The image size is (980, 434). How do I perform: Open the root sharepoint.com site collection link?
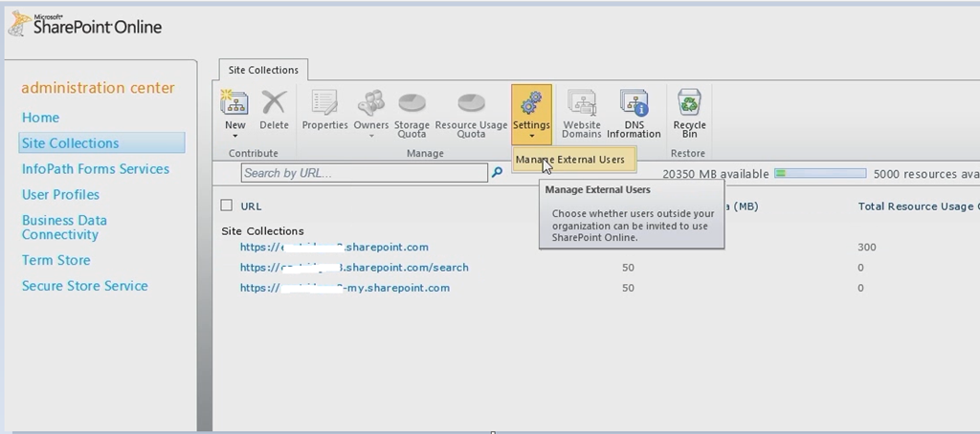(x=334, y=247)
